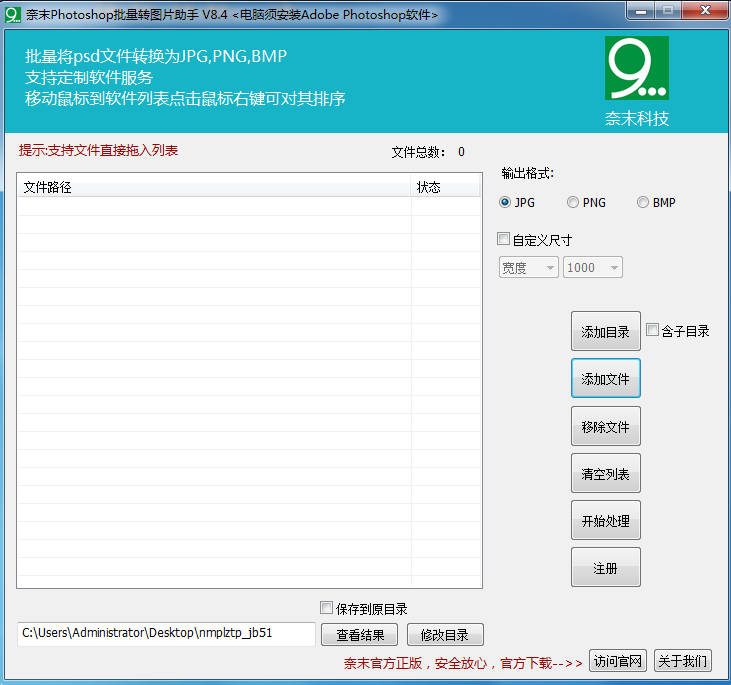Open the 宽度 dropdown

click(529, 268)
